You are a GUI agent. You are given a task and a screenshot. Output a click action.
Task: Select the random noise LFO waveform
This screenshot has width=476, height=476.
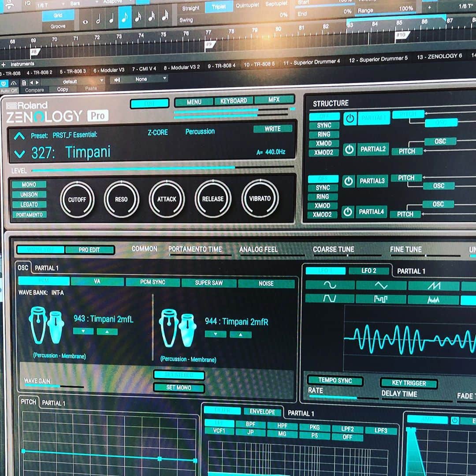point(433,300)
